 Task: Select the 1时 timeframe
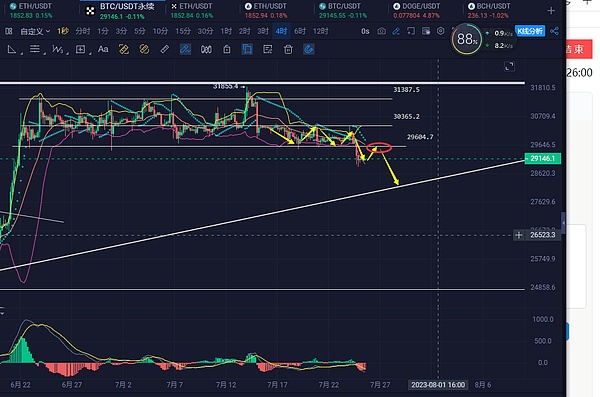point(226,31)
